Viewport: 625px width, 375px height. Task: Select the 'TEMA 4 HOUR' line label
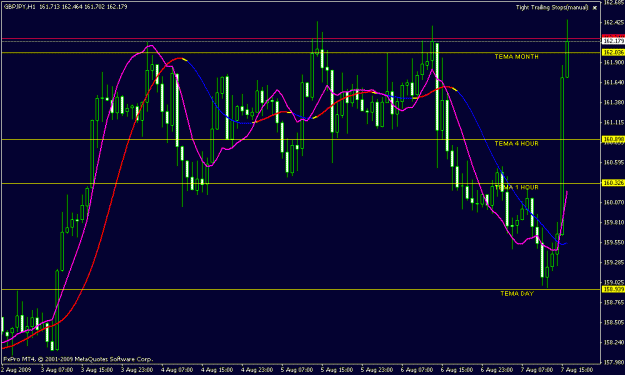(x=517, y=143)
